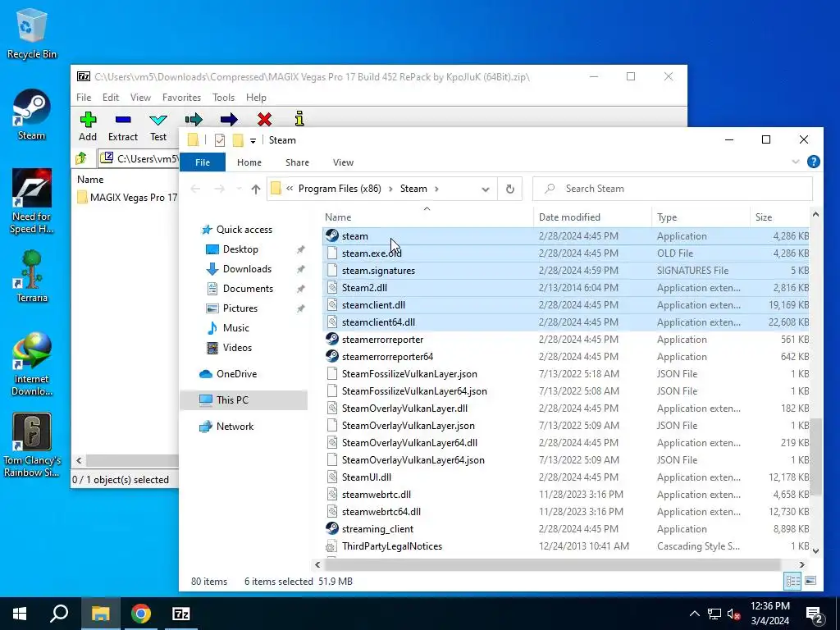Open the View ribbon tab

point(343,162)
